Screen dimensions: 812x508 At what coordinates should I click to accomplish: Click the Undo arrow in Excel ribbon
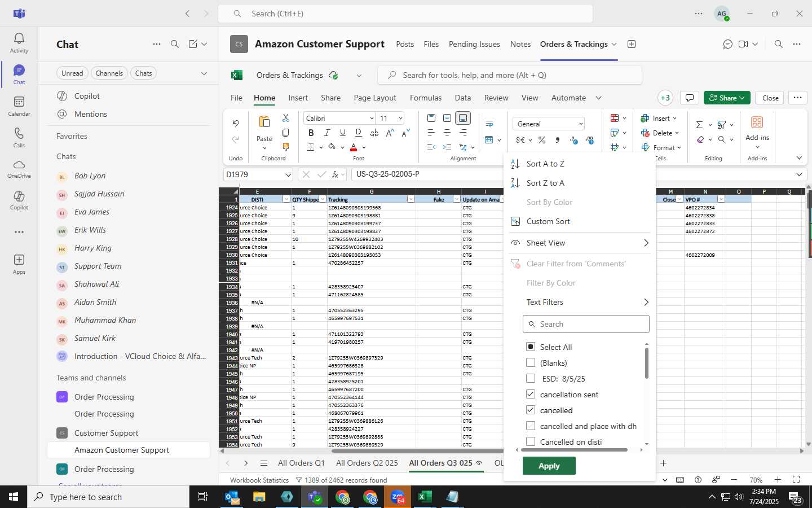tap(236, 123)
